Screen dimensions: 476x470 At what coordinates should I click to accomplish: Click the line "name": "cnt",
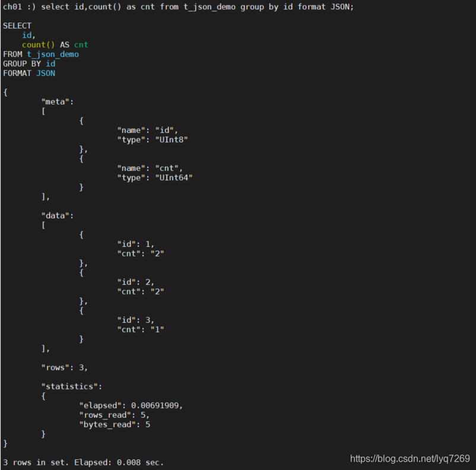point(150,168)
